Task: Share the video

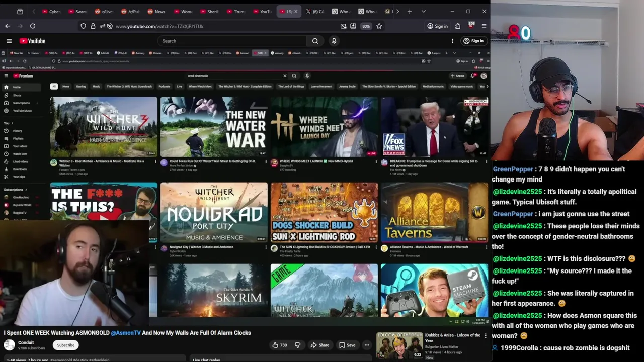Action: 319,345
